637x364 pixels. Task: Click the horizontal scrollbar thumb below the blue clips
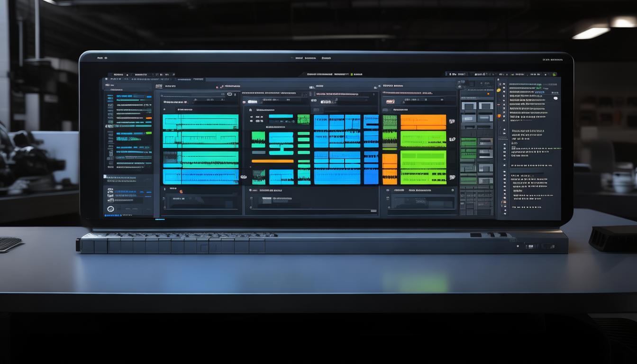click(284, 200)
